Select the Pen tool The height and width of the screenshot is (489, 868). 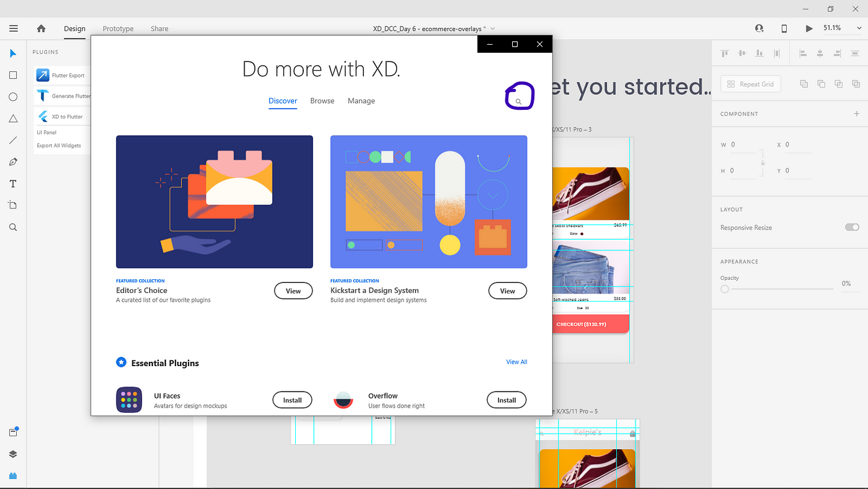click(x=13, y=162)
